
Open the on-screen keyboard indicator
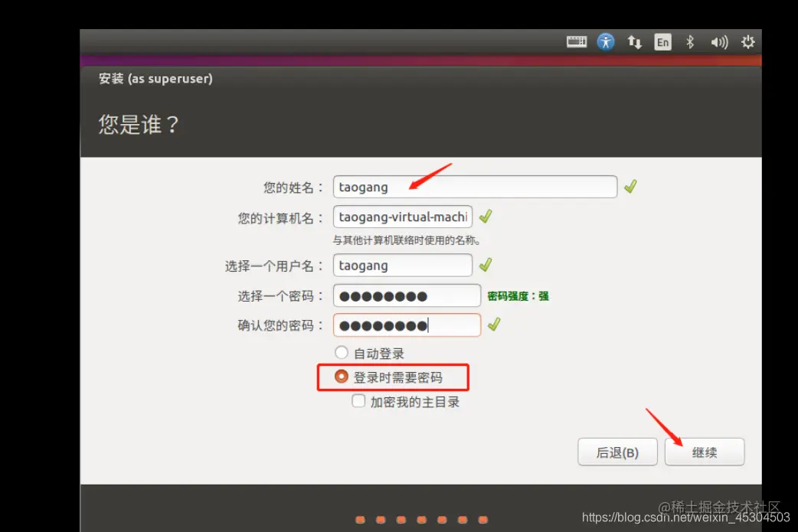577,41
